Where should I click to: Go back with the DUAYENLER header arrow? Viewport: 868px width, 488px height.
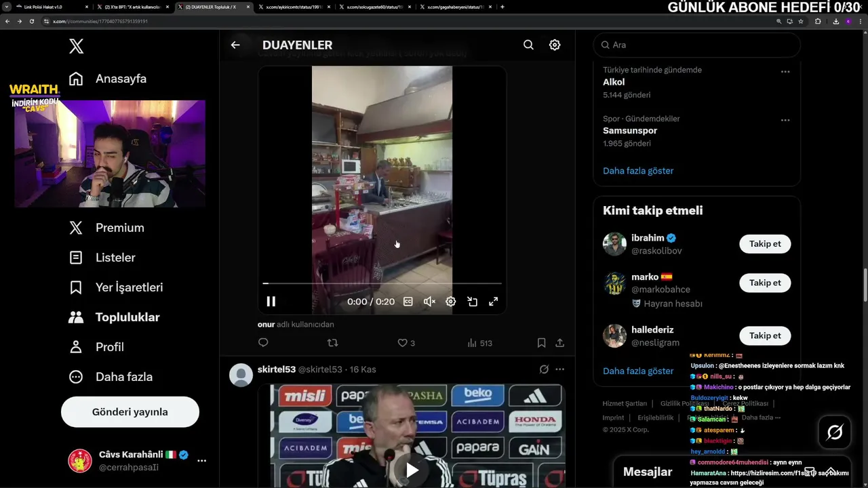[x=235, y=45]
